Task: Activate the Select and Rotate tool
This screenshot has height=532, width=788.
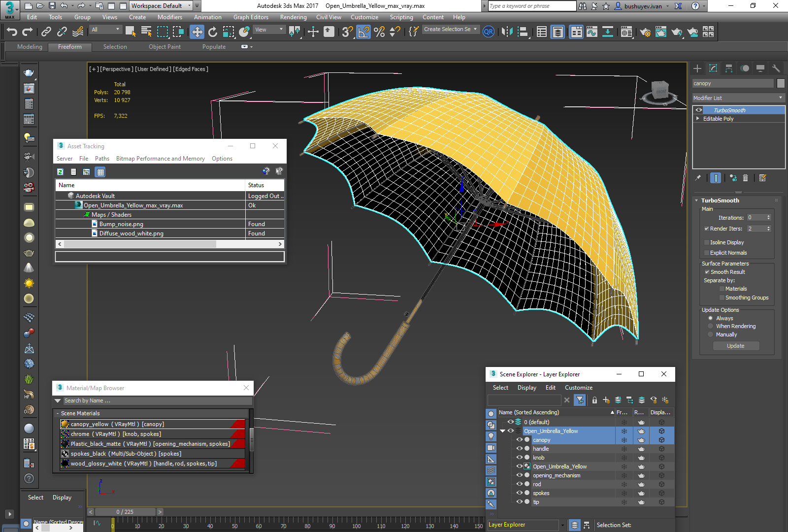Action: click(x=213, y=32)
